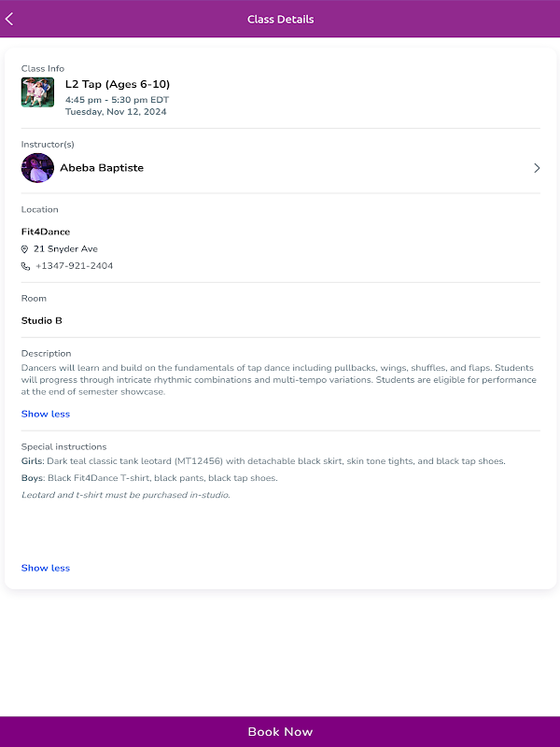Call the number +1347-921-2404
The height and width of the screenshot is (747, 560).
tap(74, 266)
